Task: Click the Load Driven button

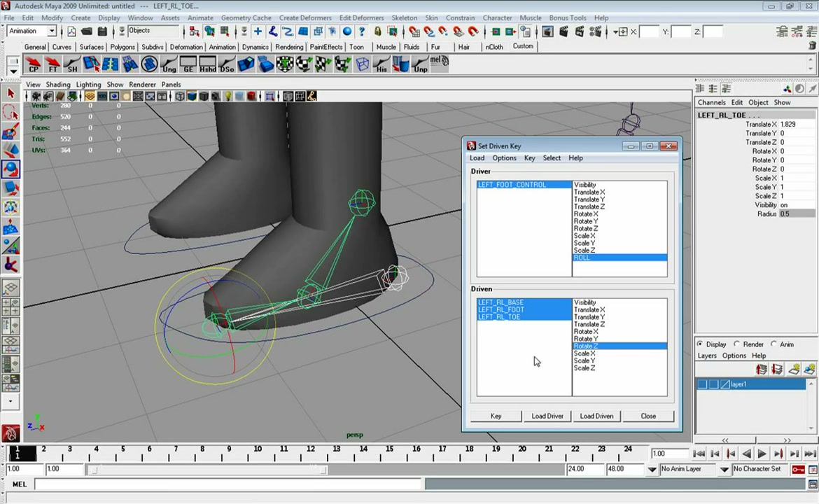Action: click(596, 416)
